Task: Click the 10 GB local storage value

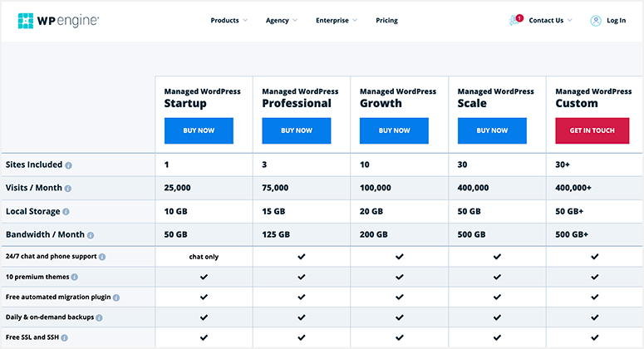Action: coord(176,211)
